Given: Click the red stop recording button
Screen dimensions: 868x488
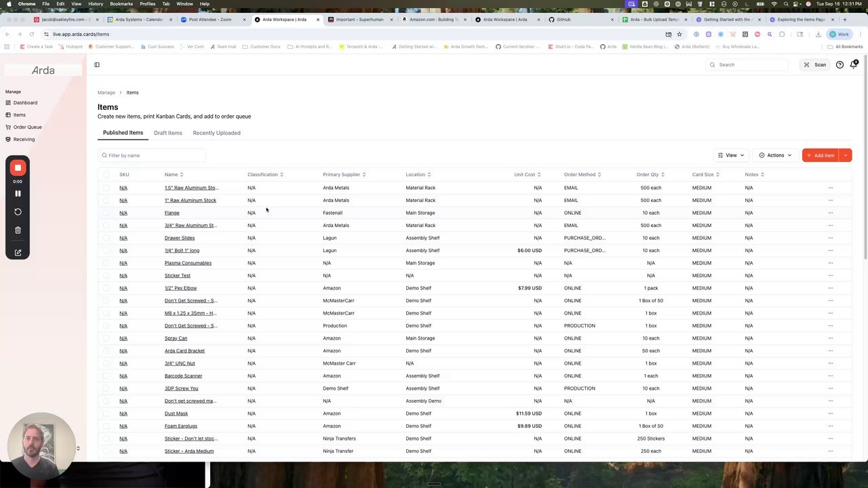Looking at the screenshot, I should pos(18,167).
